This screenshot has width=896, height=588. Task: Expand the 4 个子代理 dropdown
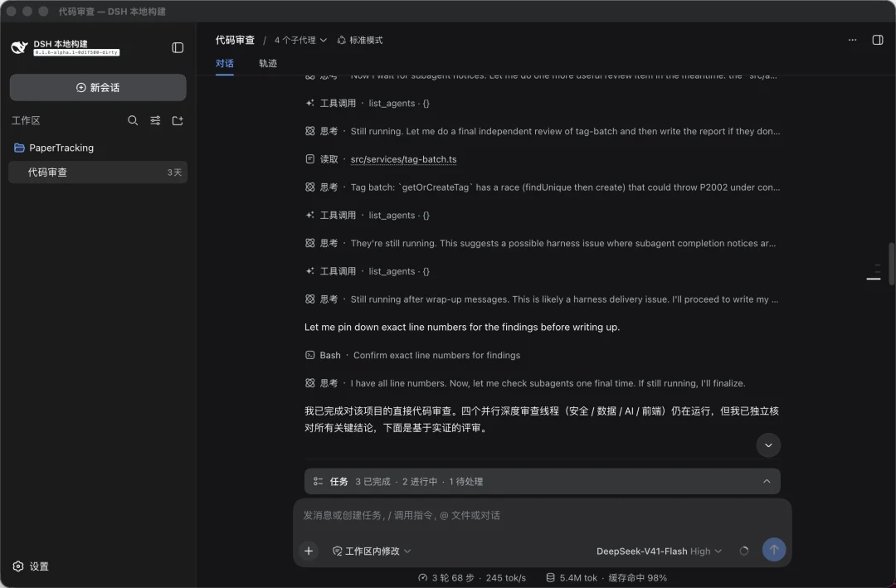(x=300, y=40)
